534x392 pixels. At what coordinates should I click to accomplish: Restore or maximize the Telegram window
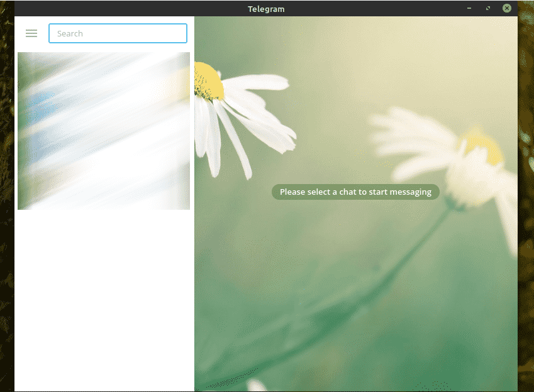pos(488,8)
